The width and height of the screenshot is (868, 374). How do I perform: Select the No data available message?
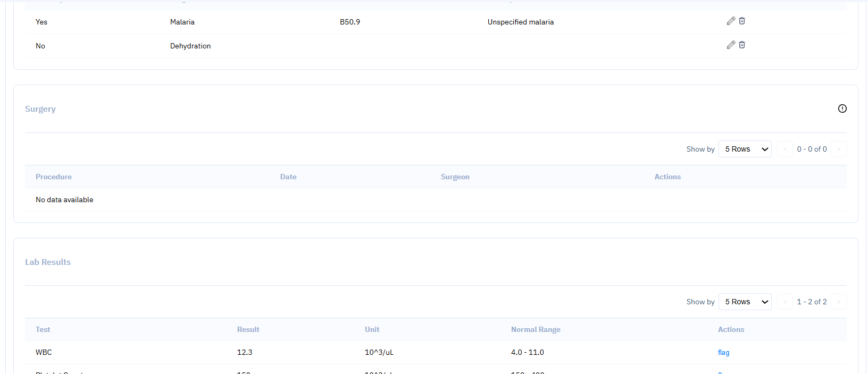[64, 200]
